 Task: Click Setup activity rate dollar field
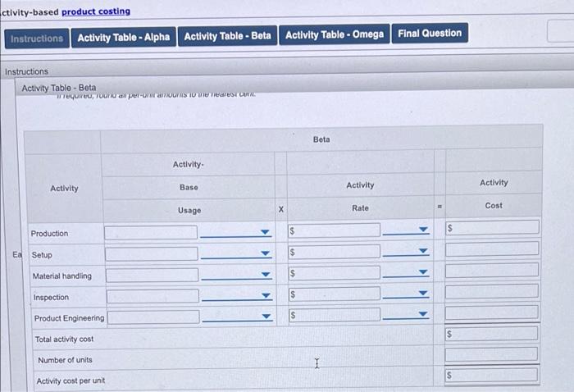pyautogui.click(x=334, y=252)
